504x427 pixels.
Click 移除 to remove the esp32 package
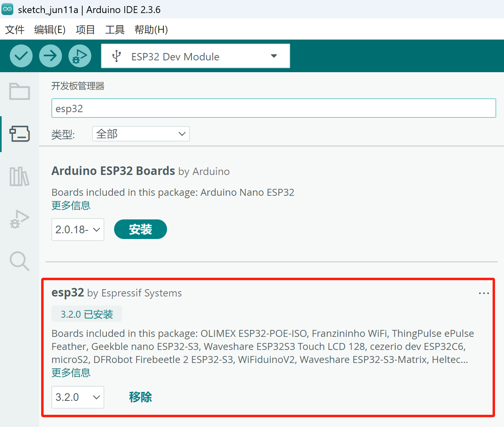click(141, 397)
